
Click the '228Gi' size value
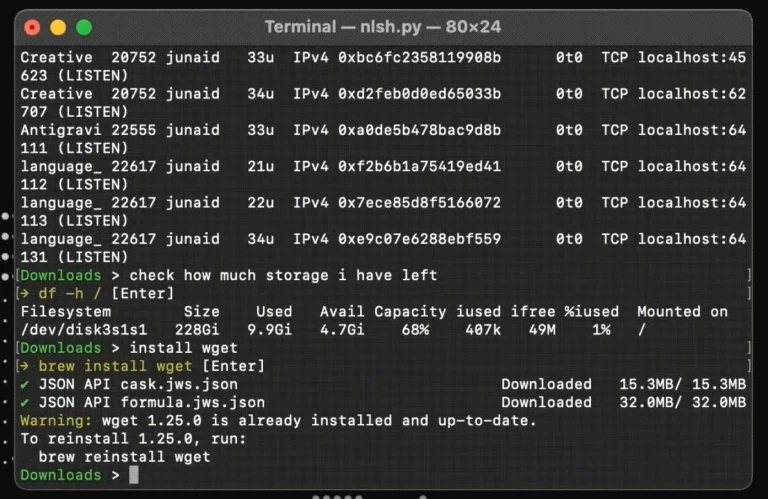[197, 330]
